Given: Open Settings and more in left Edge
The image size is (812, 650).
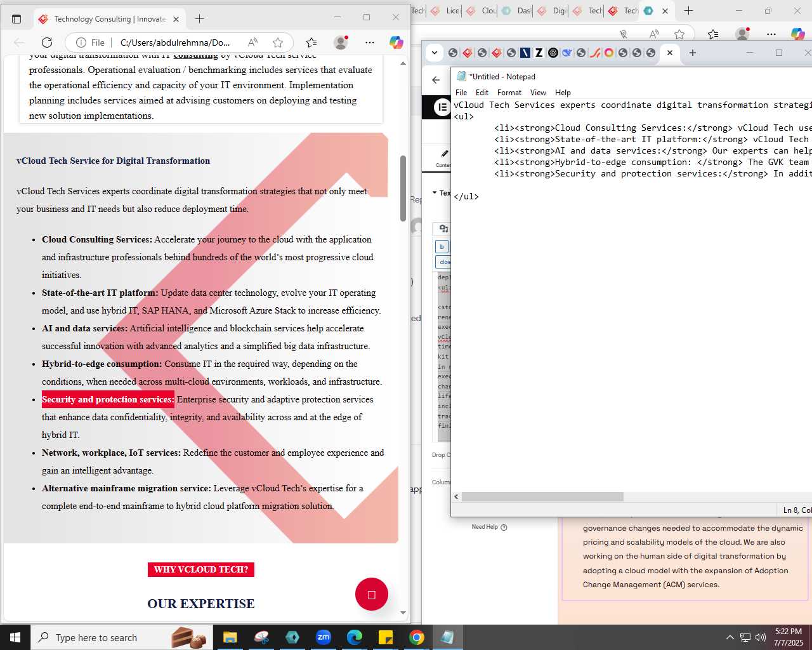Looking at the screenshot, I should tap(370, 43).
